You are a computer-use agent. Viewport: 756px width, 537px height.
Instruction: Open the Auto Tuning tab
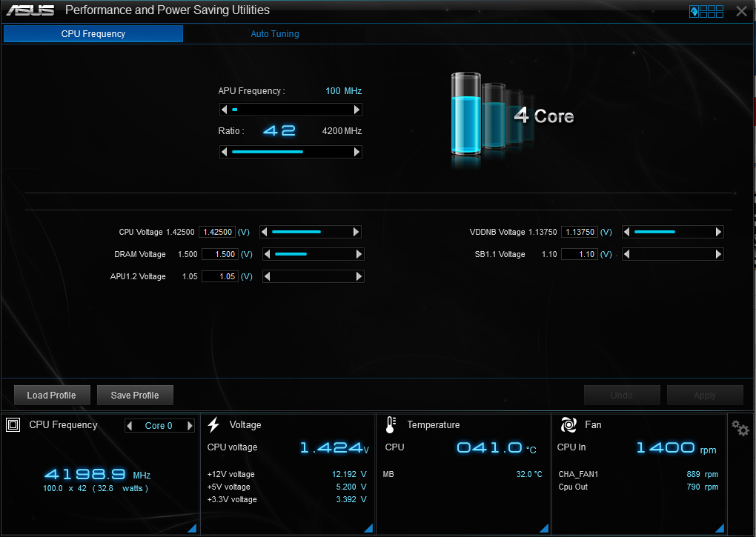click(x=275, y=34)
